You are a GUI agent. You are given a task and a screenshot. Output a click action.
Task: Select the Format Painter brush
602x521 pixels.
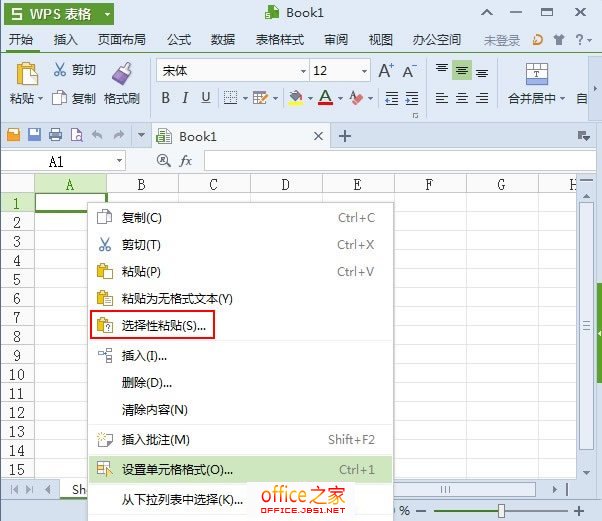coord(122,83)
